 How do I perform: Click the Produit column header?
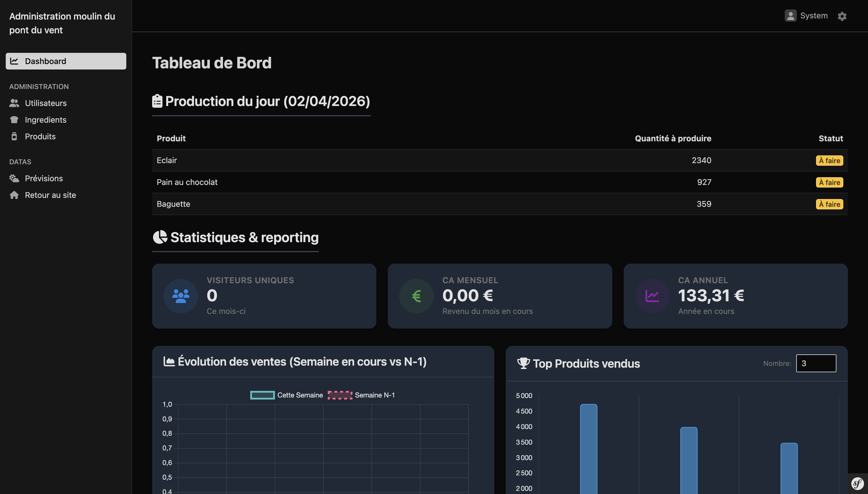tap(171, 138)
